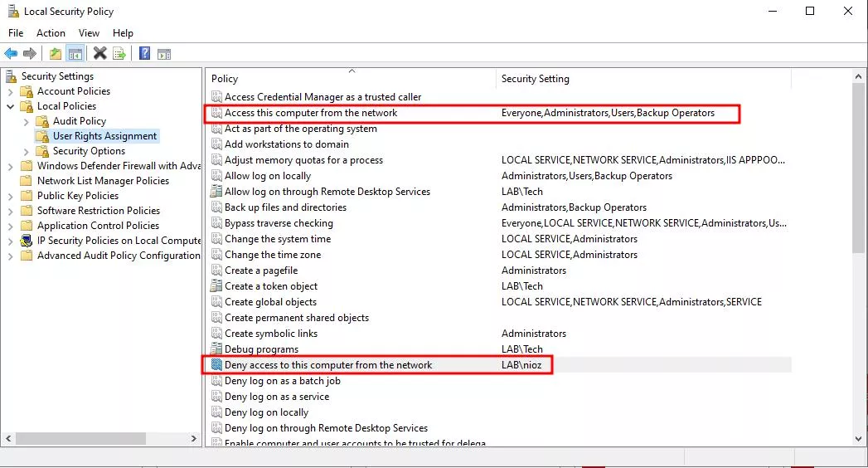Select 'Create permanent shared objects' policy
The image size is (868, 468).
(x=296, y=318)
